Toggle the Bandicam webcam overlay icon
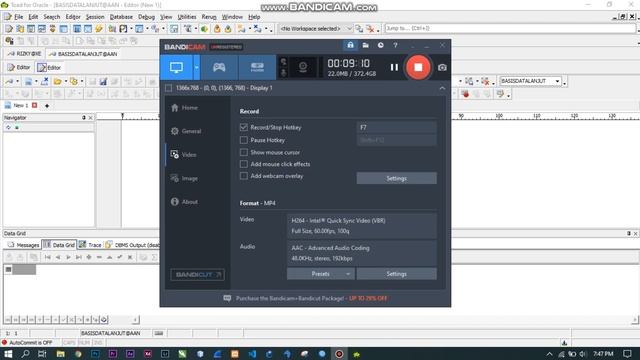Image resolution: width=640 pixels, height=360 pixels. click(x=303, y=67)
